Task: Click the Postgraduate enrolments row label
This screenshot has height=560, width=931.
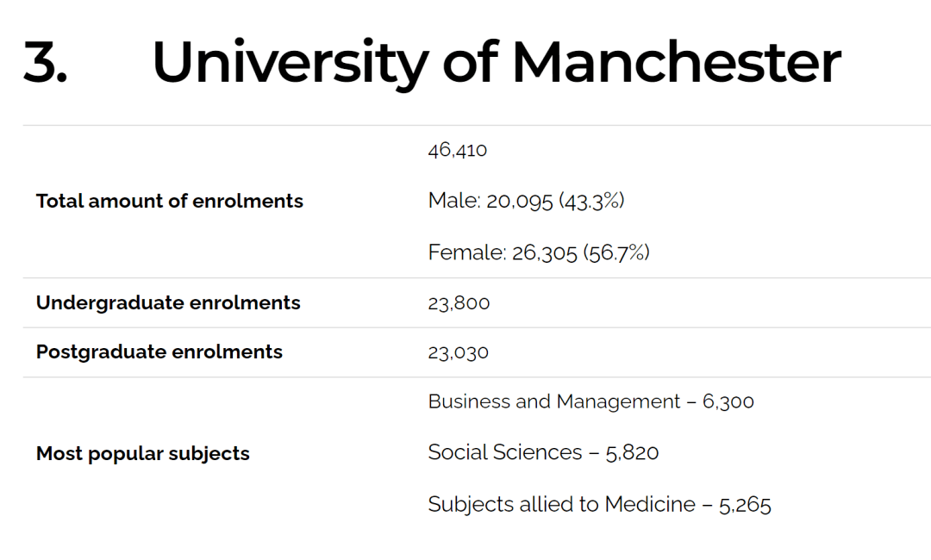Action: point(159,352)
